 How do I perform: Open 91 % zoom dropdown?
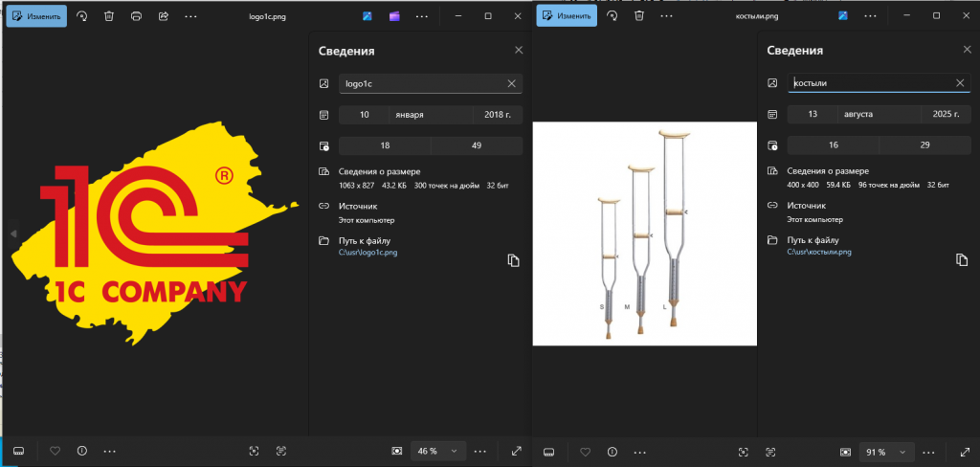tap(886, 452)
